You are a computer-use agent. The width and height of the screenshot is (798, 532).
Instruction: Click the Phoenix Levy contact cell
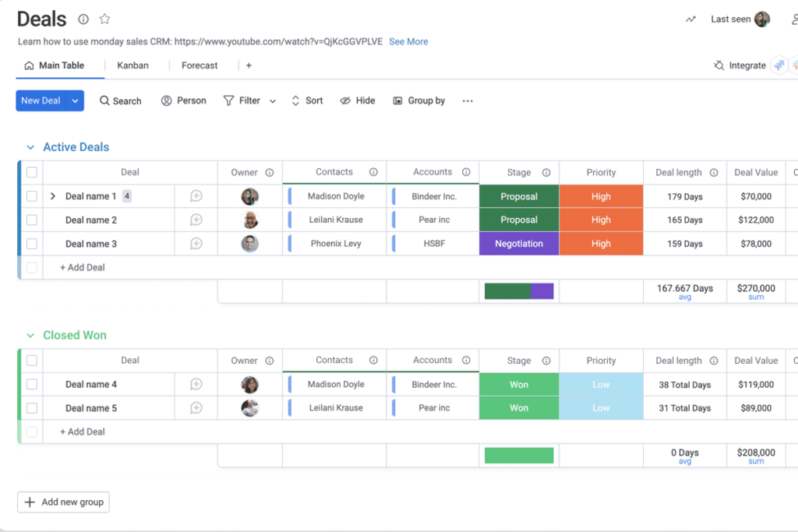click(336, 244)
